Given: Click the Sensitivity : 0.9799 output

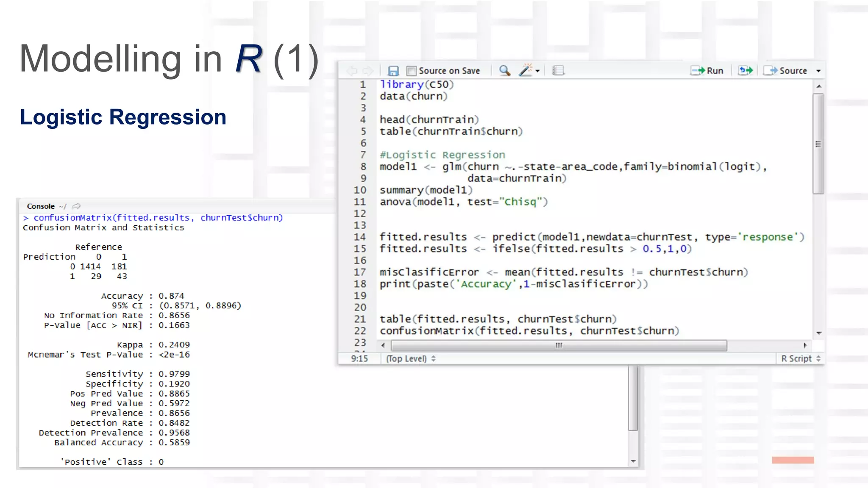Looking at the screenshot, I should tap(138, 374).
